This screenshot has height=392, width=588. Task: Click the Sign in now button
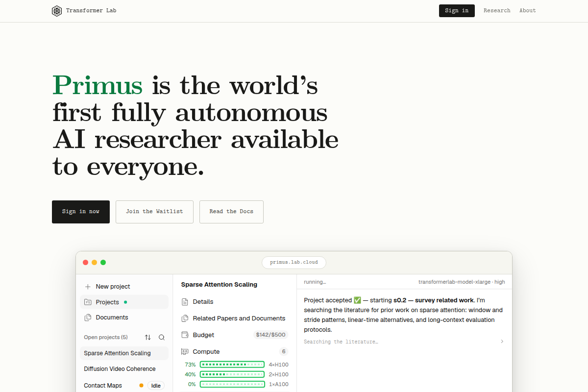[x=81, y=212]
